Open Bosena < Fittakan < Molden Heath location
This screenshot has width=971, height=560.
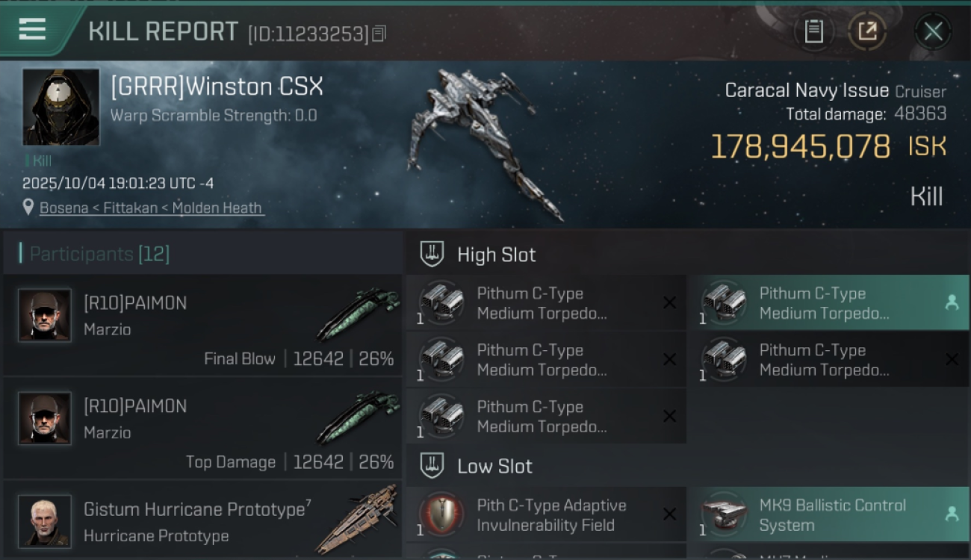coord(151,208)
